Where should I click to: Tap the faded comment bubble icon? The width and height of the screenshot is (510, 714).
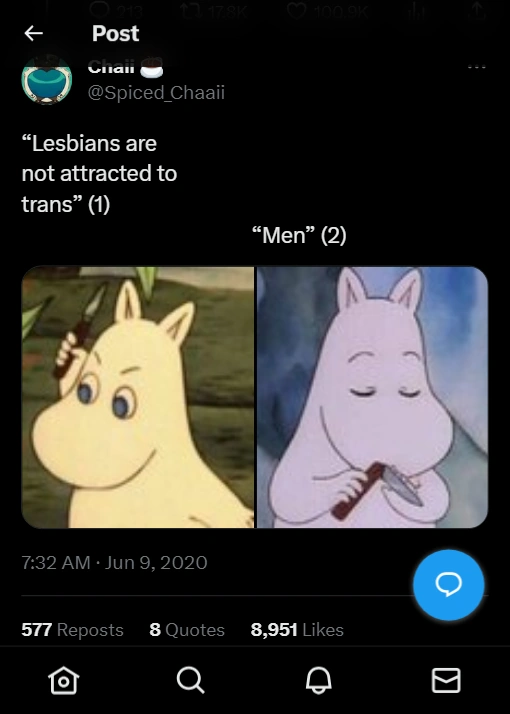pos(98,10)
